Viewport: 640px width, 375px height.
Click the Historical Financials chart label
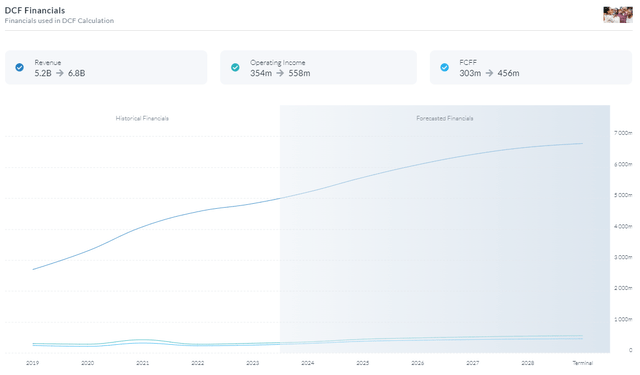pyautogui.click(x=142, y=118)
